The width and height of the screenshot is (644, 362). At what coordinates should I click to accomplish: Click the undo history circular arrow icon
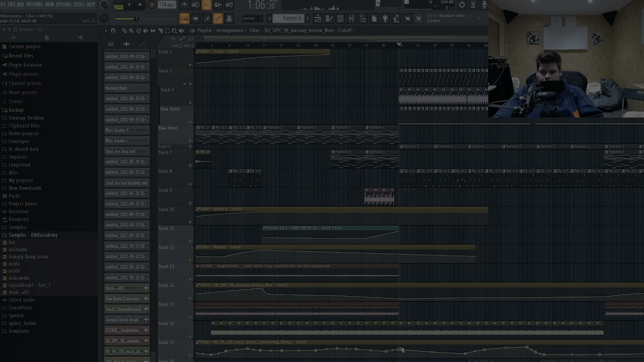[x=462, y=5]
